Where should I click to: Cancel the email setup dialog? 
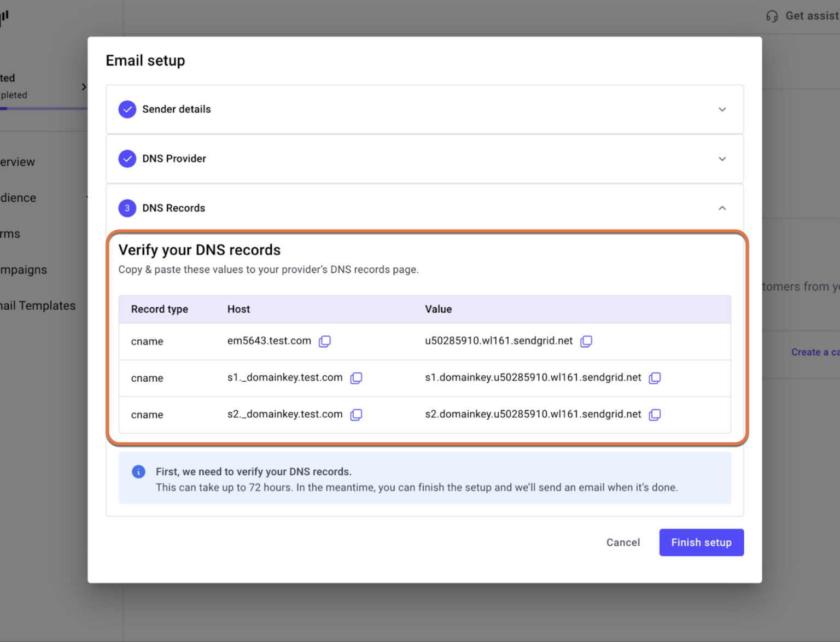[623, 542]
